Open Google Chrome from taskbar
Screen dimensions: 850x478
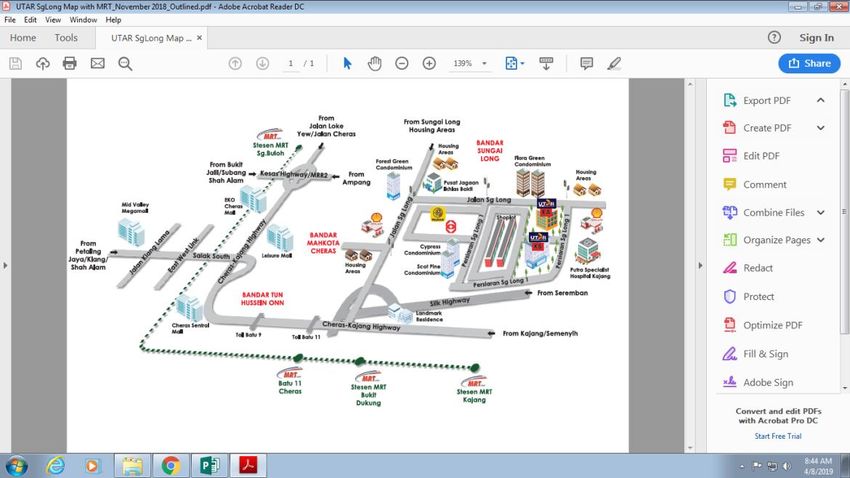[x=170, y=466]
